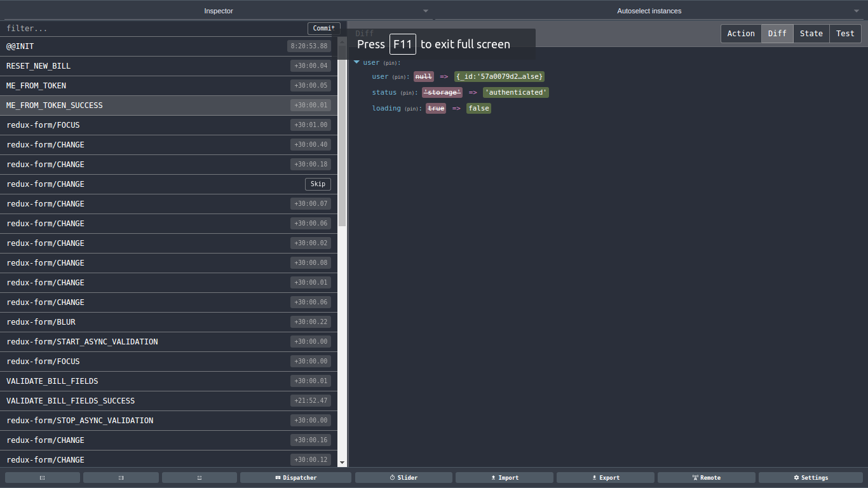The width and height of the screenshot is (868, 488).
Task: Click the 'authenticated' status value
Action: [x=515, y=93]
